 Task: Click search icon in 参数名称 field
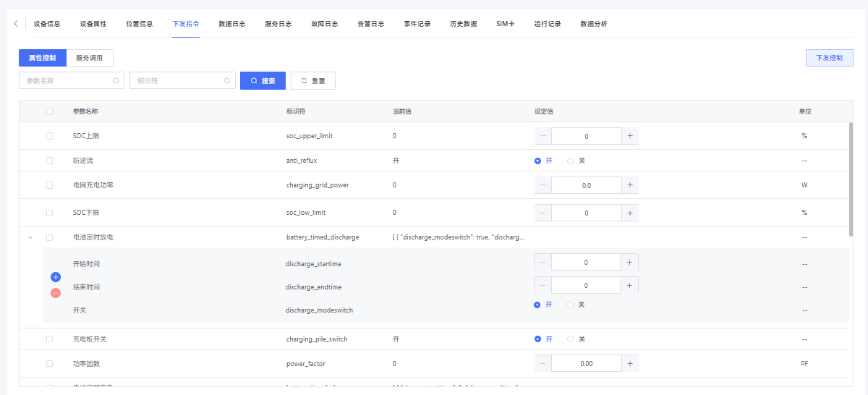click(x=116, y=81)
